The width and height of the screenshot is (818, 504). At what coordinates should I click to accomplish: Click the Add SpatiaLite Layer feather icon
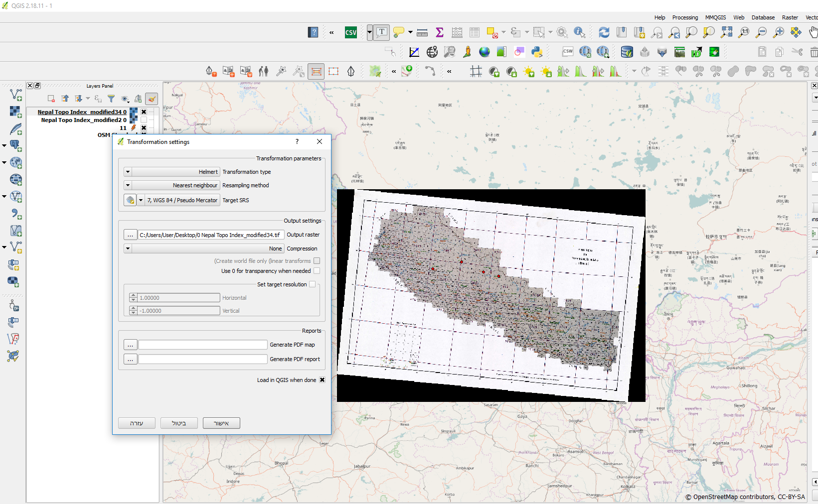[16, 129]
